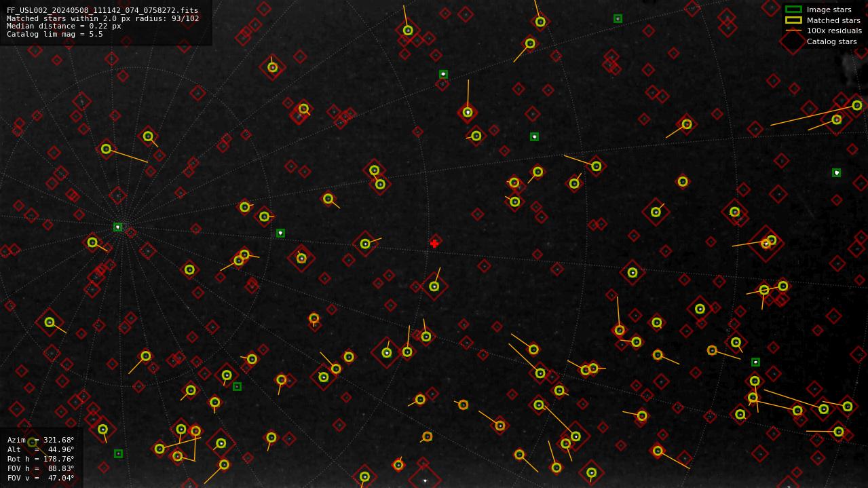The height and width of the screenshot is (488, 868).
Task: Click the yellow Matched stars legend square
Action: [793, 20]
